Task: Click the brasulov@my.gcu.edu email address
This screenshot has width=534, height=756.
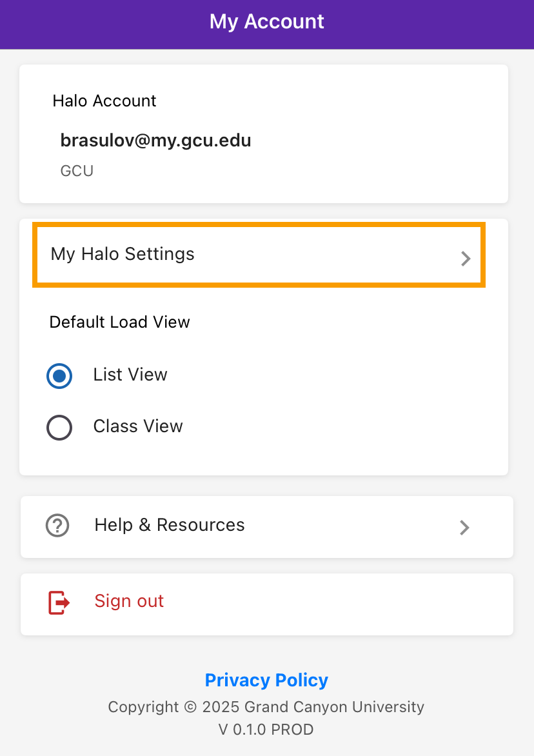Action: pos(155,141)
